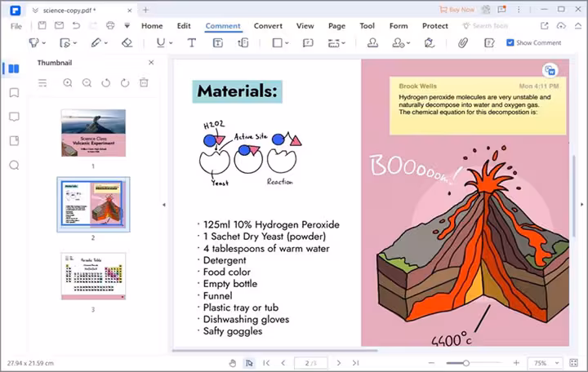Delete selected page with trash icon
The width and height of the screenshot is (588, 372).
point(144,82)
